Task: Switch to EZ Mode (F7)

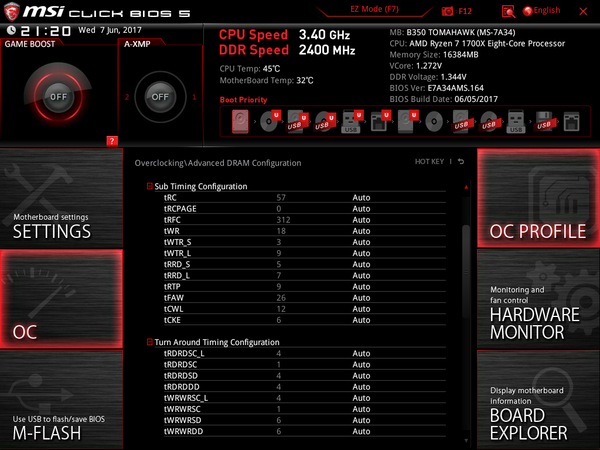Action: tap(375, 9)
